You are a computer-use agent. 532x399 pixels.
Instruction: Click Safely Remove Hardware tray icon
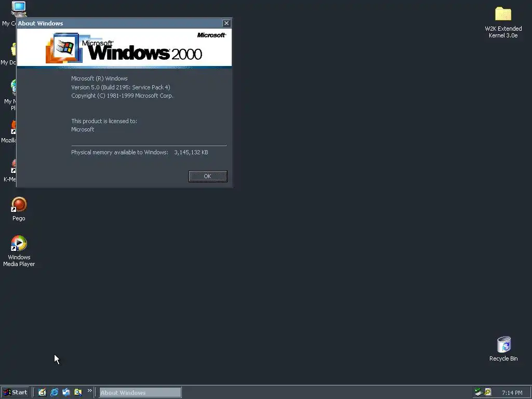coord(478,392)
